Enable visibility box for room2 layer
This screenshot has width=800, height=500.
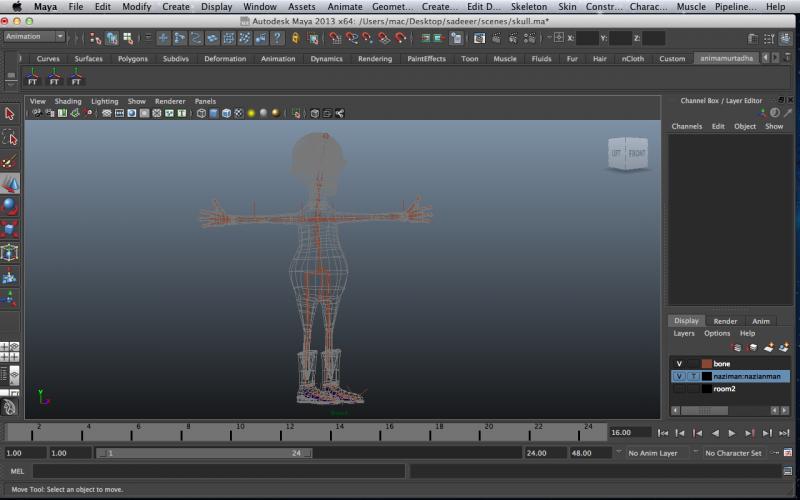(x=679, y=388)
